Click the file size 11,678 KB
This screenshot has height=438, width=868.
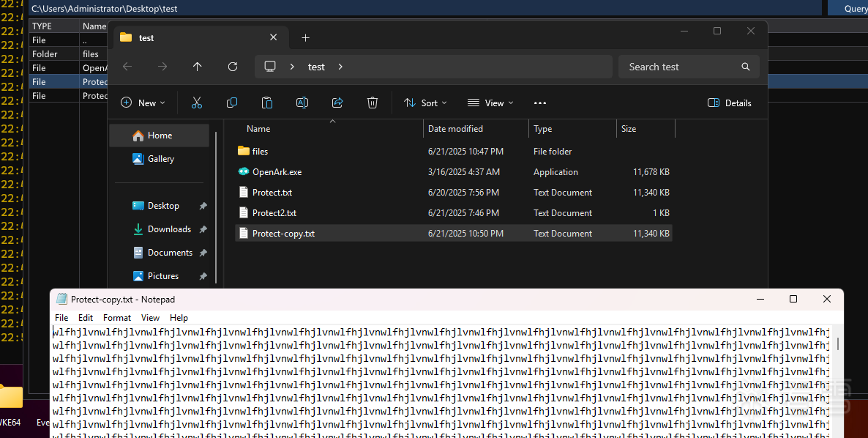coord(651,172)
